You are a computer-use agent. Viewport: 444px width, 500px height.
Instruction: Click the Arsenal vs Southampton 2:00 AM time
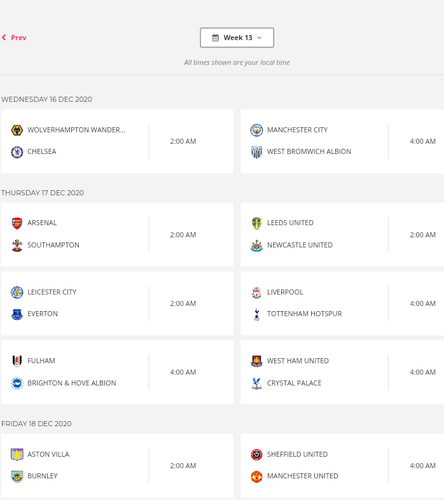(183, 235)
